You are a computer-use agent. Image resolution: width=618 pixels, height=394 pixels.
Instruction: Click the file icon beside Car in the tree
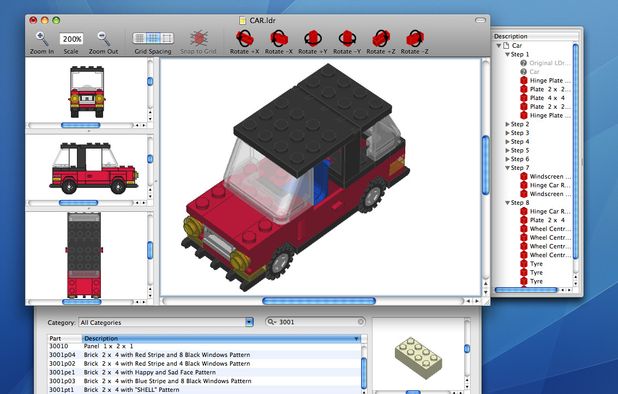(x=506, y=45)
